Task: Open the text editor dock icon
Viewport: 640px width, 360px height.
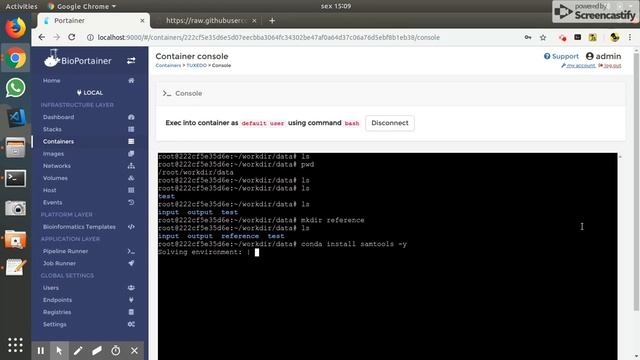Action: 16,268
